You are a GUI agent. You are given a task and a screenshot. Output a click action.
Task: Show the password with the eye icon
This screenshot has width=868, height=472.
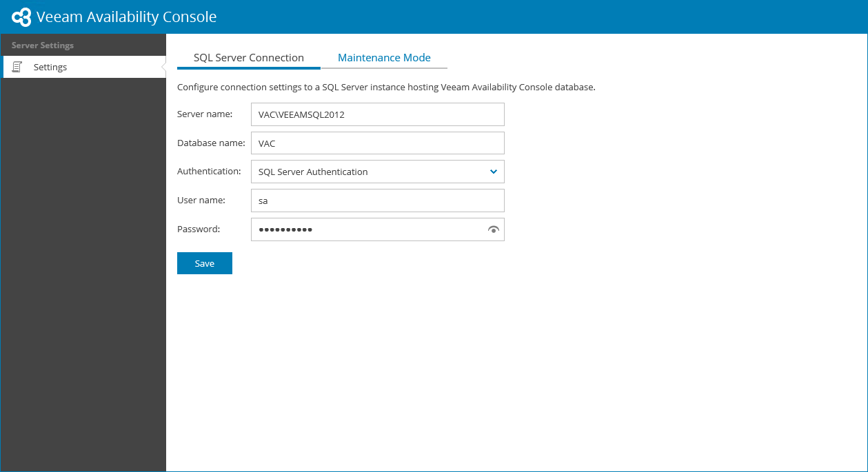click(493, 229)
